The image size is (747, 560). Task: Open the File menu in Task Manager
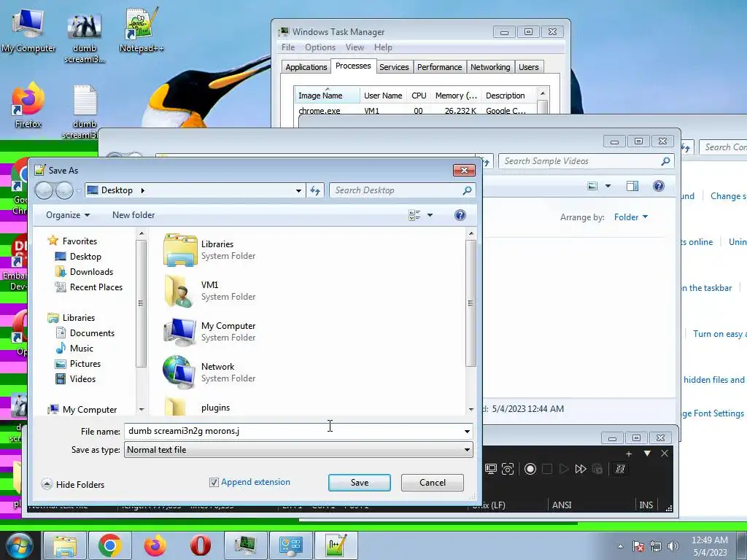pyautogui.click(x=287, y=47)
